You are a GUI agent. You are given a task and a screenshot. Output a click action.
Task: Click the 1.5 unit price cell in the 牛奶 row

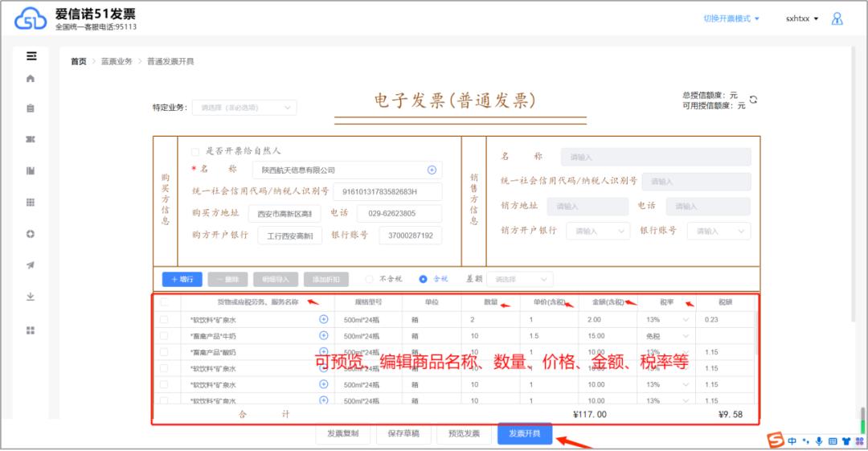[549, 336]
